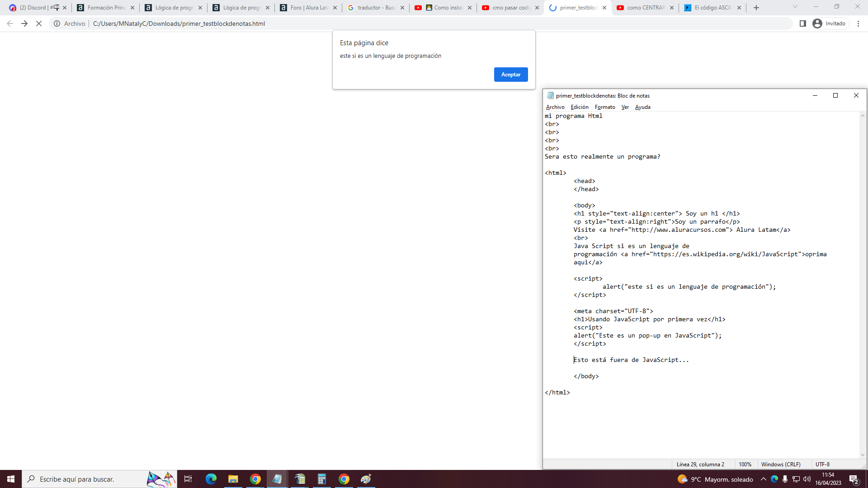Image resolution: width=868 pixels, height=488 pixels.
Task: Select the Notepad taskbar icon
Action: (x=277, y=479)
